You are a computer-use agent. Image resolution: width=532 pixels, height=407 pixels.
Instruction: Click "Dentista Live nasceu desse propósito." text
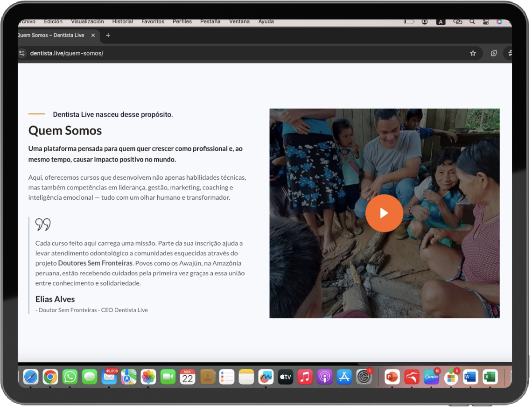(112, 114)
